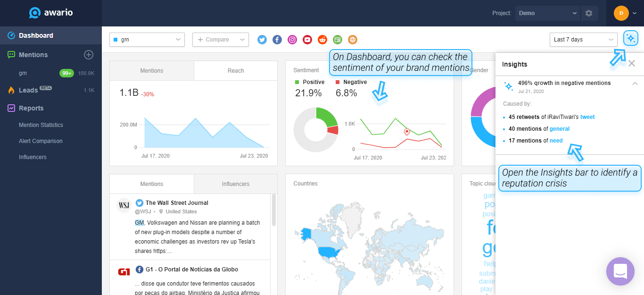This screenshot has height=295, width=644.
Task: Open the Reports section
Action: [x=31, y=108]
